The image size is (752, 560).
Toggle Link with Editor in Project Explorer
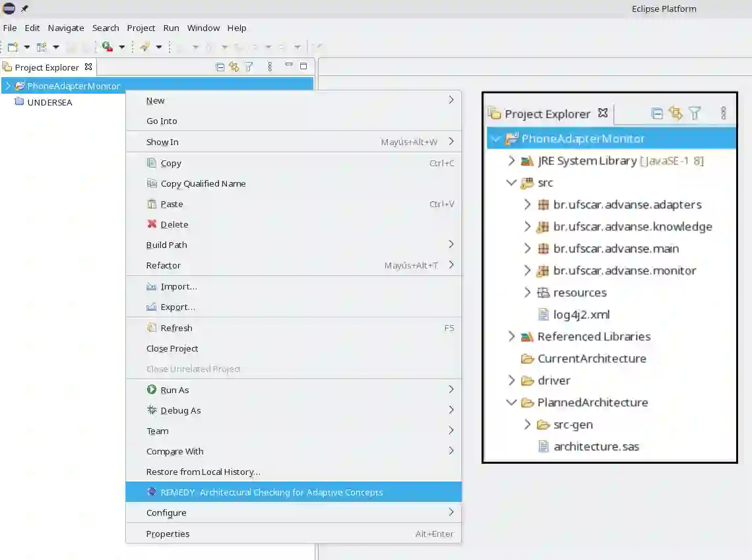click(234, 67)
